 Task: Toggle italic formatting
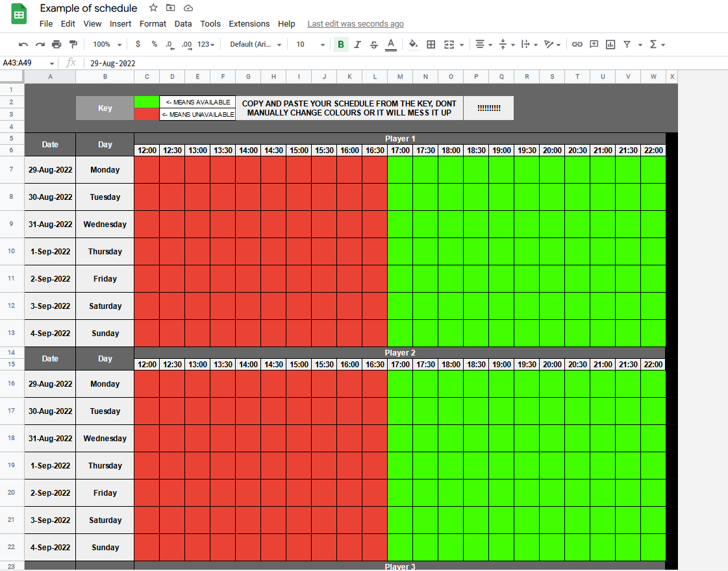(x=357, y=45)
